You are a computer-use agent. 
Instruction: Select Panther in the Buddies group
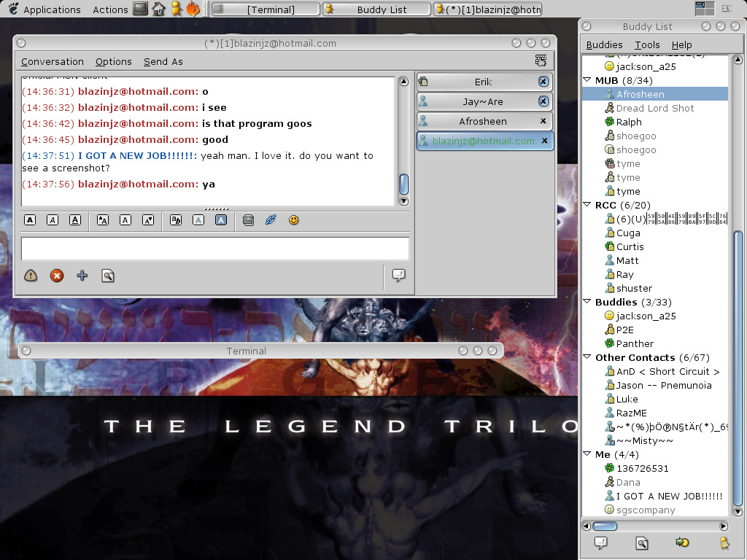[x=655, y=343]
